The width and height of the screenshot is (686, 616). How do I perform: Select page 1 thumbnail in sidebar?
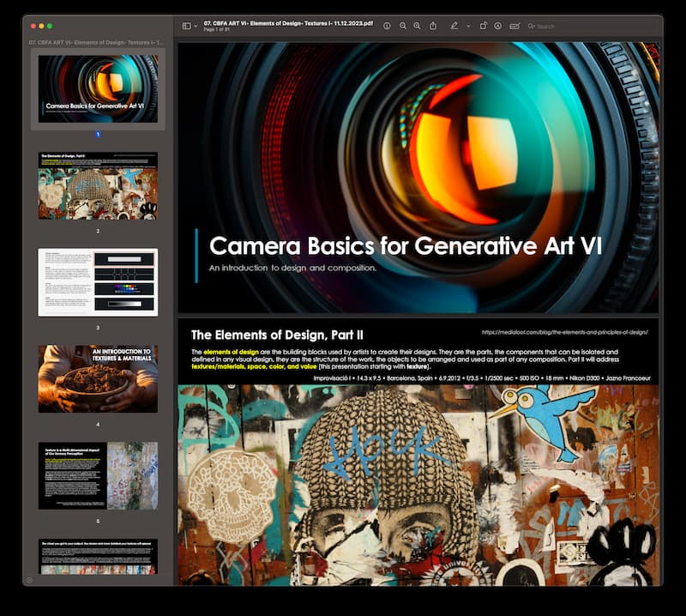click(x=98, y=89)
